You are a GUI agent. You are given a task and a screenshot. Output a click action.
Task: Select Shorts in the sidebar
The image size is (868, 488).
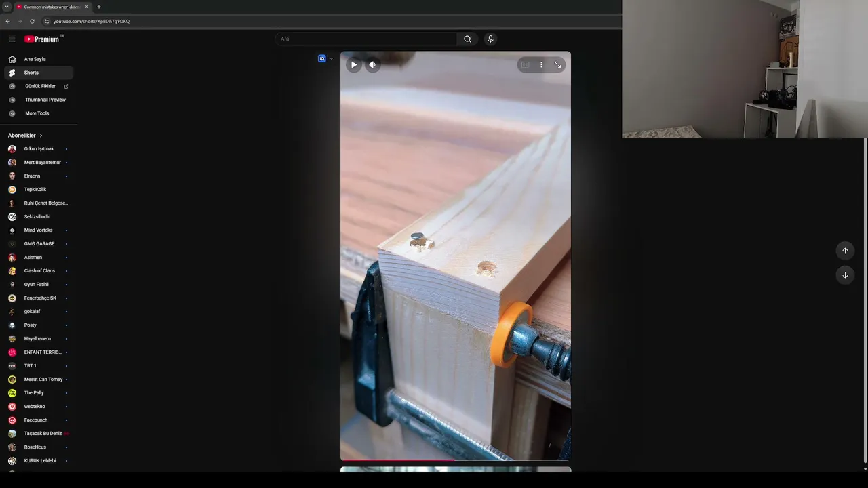click(x=39, y=73)
